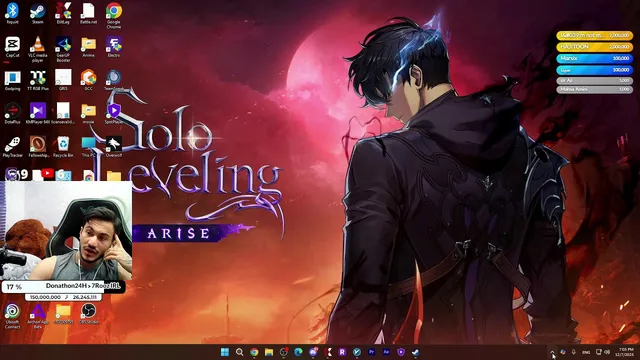Open the PlayTracker desktop shortcut
Viewport: 640px width, 360px height.
click(12, 147)
